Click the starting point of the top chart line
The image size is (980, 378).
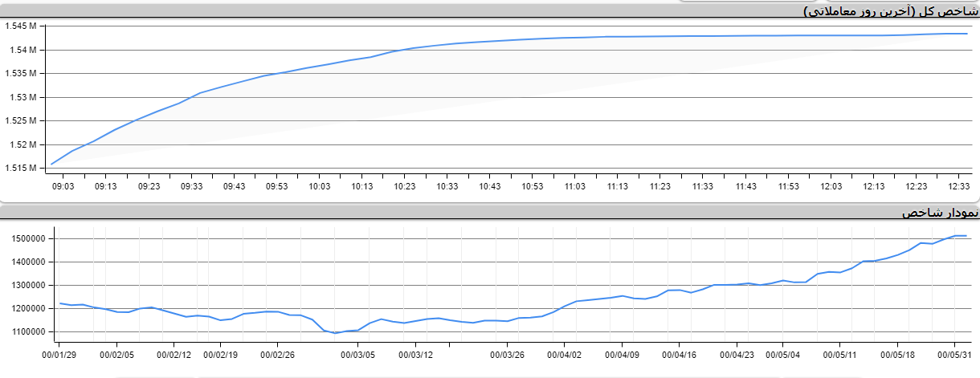[x=51, y=165]
